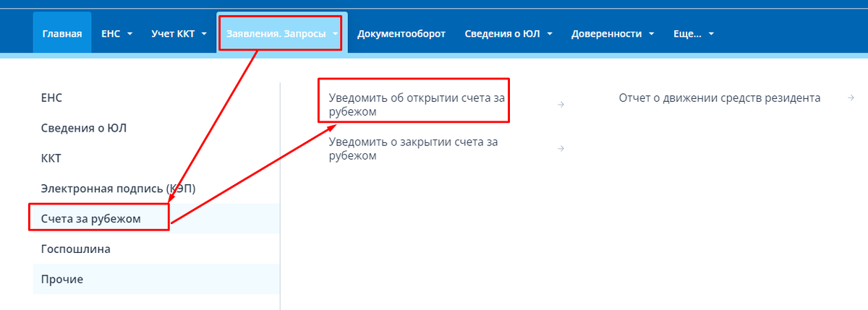Click arrow next to Уведомить о закрытии счета

click(561, 149)
